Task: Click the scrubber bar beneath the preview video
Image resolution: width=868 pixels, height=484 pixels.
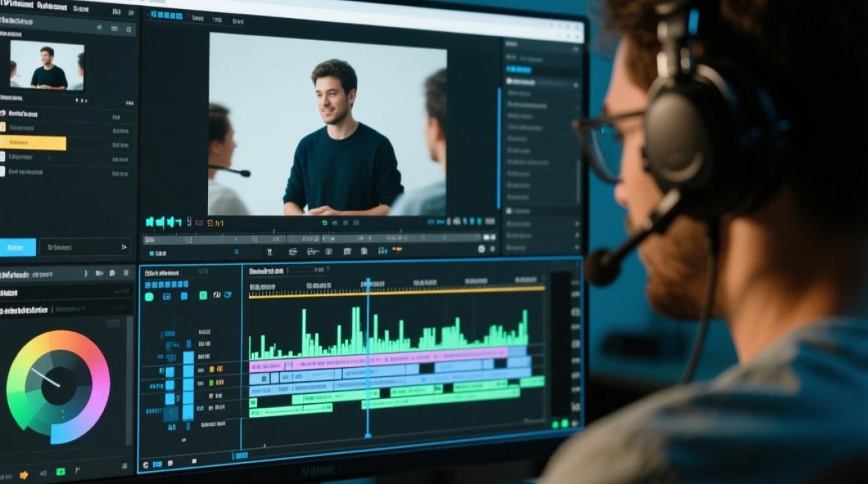Action: 312,238
